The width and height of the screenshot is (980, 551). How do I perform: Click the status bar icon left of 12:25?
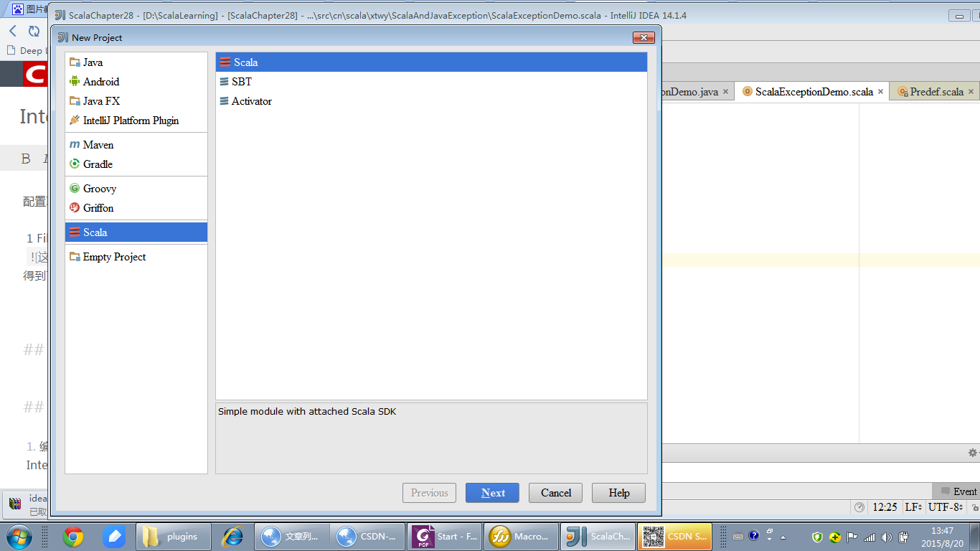(859, 507)
